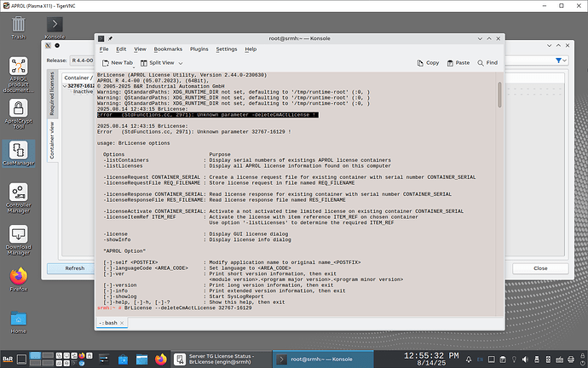Select the 32767-1612 container tree row
588x368 pixels.
[x=80, y=86]
